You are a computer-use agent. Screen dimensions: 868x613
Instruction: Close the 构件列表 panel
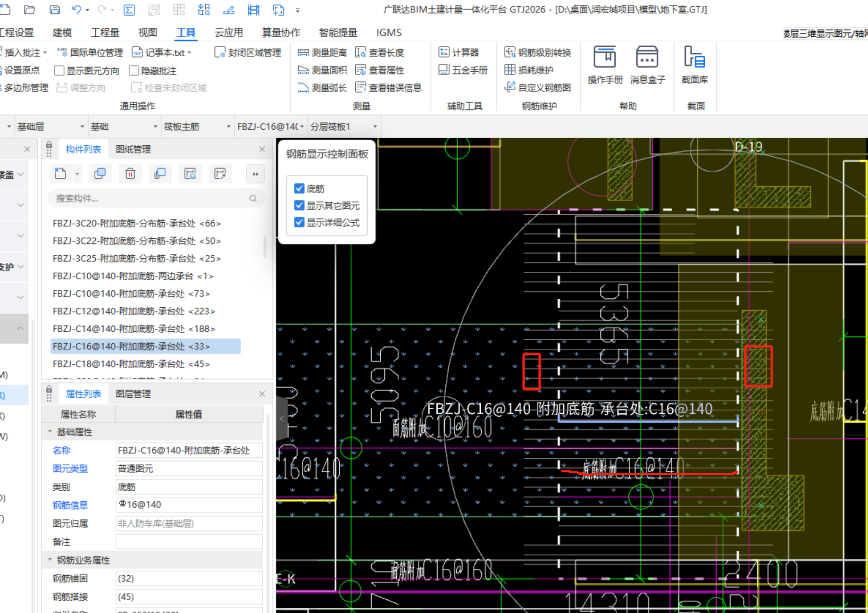pyautogui.click(x=262, y=149)
